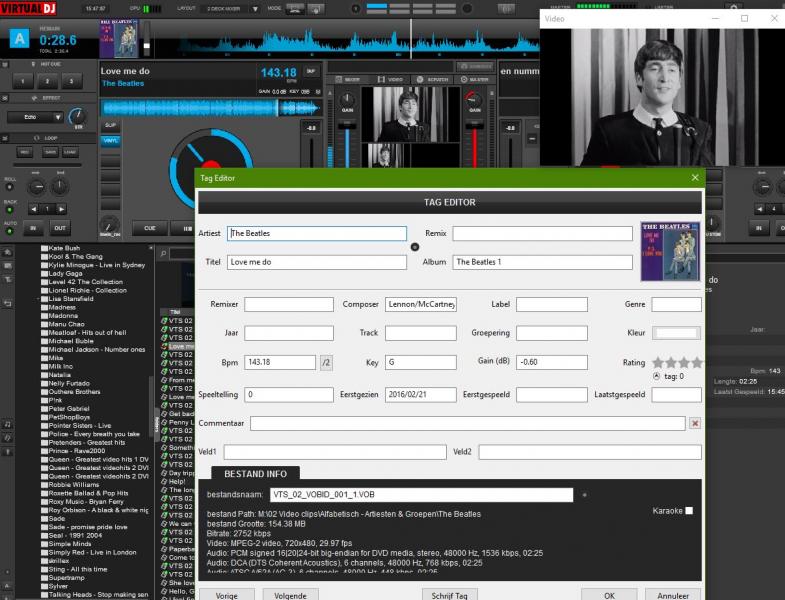
Task: Halve the loop length with left arrow
Action: pos(33,209)
